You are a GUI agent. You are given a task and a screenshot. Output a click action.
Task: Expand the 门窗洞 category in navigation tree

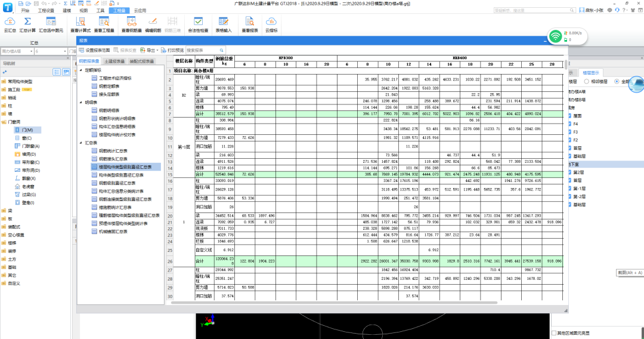pyautogui.click(x=4, y=122)
